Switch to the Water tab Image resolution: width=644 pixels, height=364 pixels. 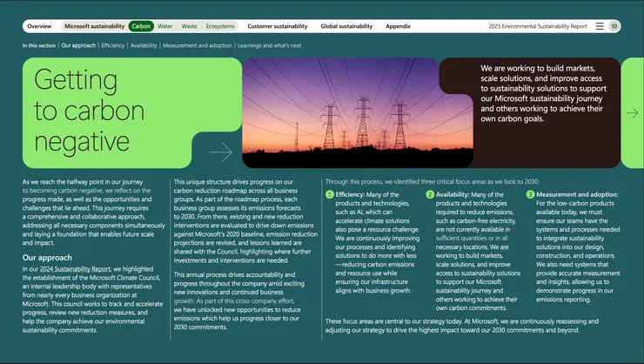click(x=165, y=26)
